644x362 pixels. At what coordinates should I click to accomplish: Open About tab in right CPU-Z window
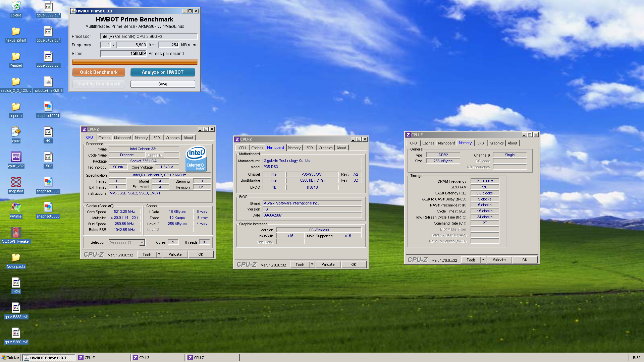tap(512, 143)
